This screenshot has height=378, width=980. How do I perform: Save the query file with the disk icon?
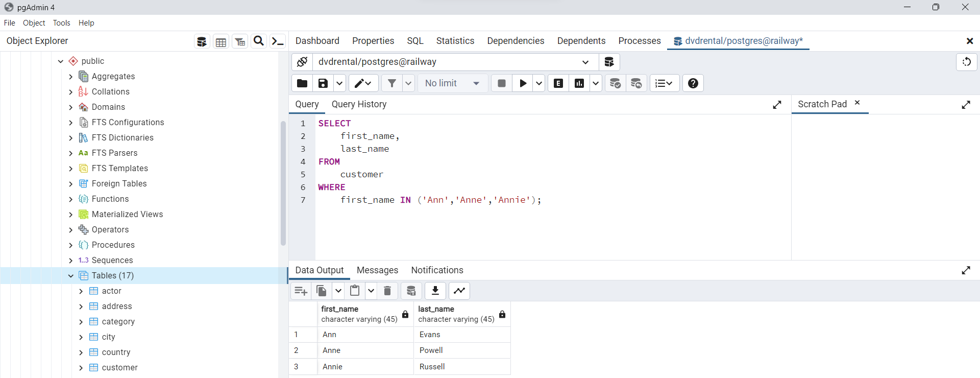pos(323,83)
